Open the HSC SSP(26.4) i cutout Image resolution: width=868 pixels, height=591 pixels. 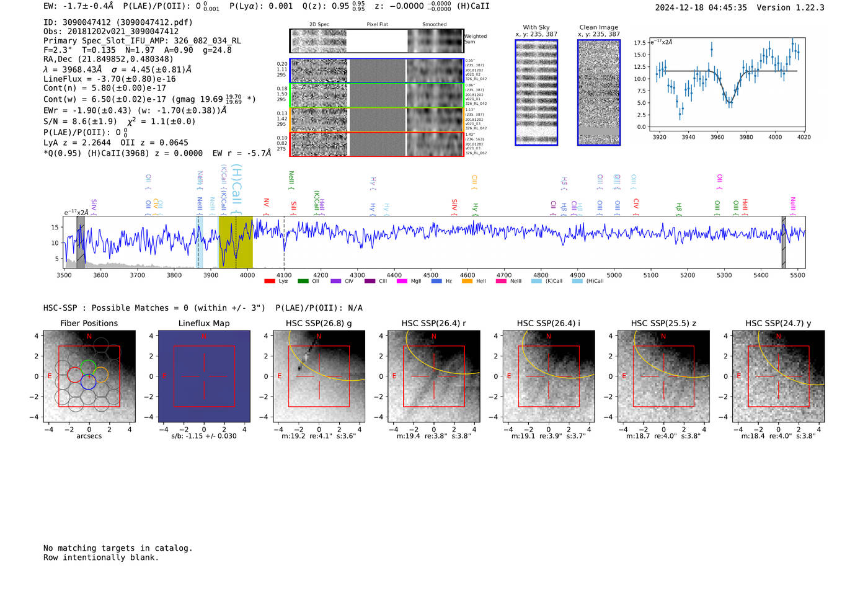pos(549,376)
